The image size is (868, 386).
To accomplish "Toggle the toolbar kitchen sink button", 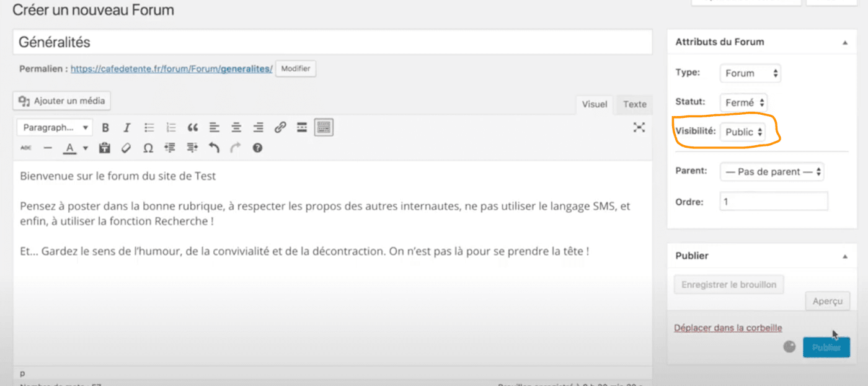I will (x=324, y=128).
